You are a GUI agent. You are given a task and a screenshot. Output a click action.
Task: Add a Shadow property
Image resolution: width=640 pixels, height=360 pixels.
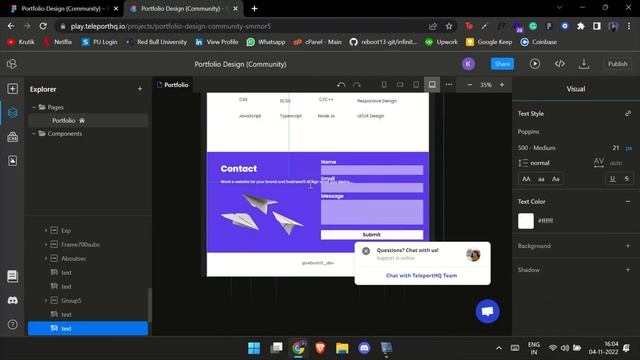(628, 270)
